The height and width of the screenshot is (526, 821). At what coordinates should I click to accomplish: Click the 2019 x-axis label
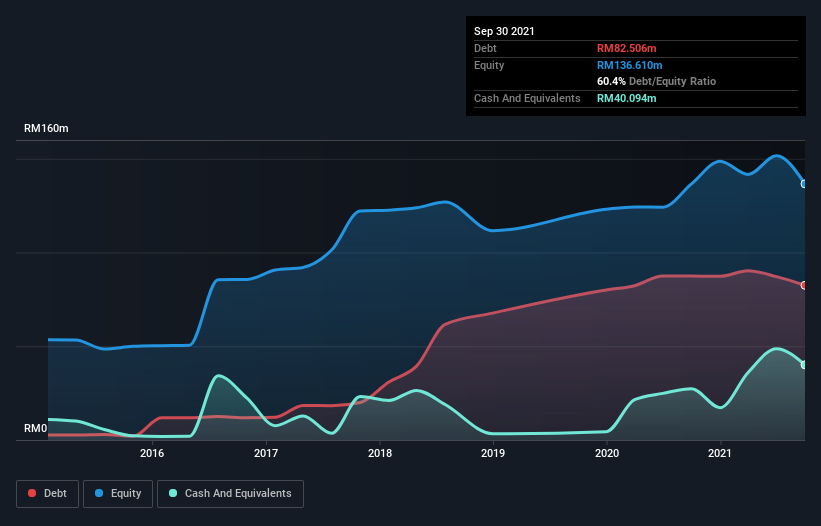493,453
